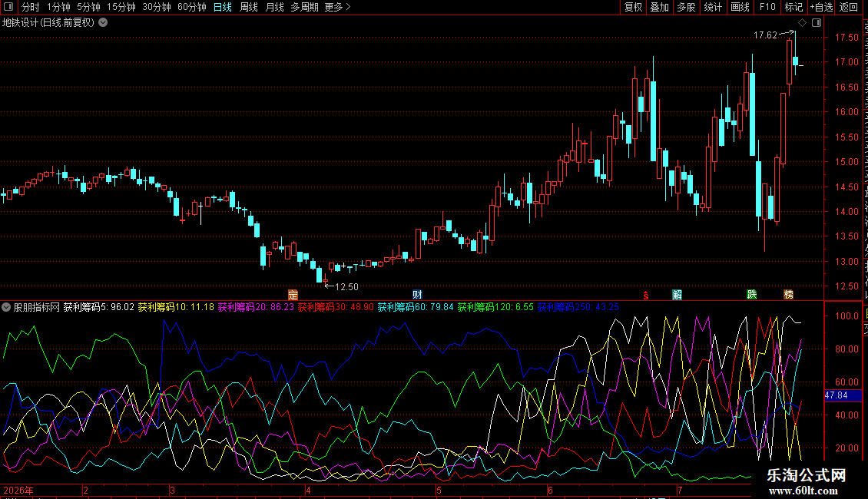Select the 1分钟 period tab

(58, 7)
